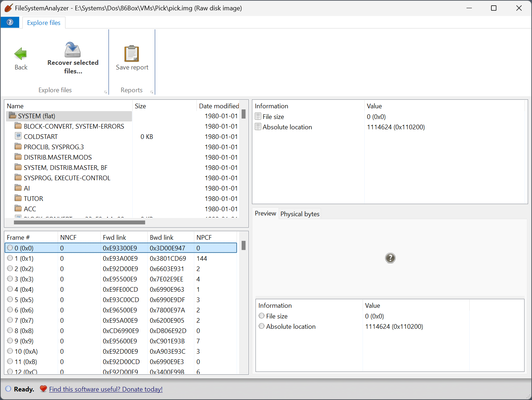
Task: Click the Recover selected files... label
Action: [x=73, y=67]
